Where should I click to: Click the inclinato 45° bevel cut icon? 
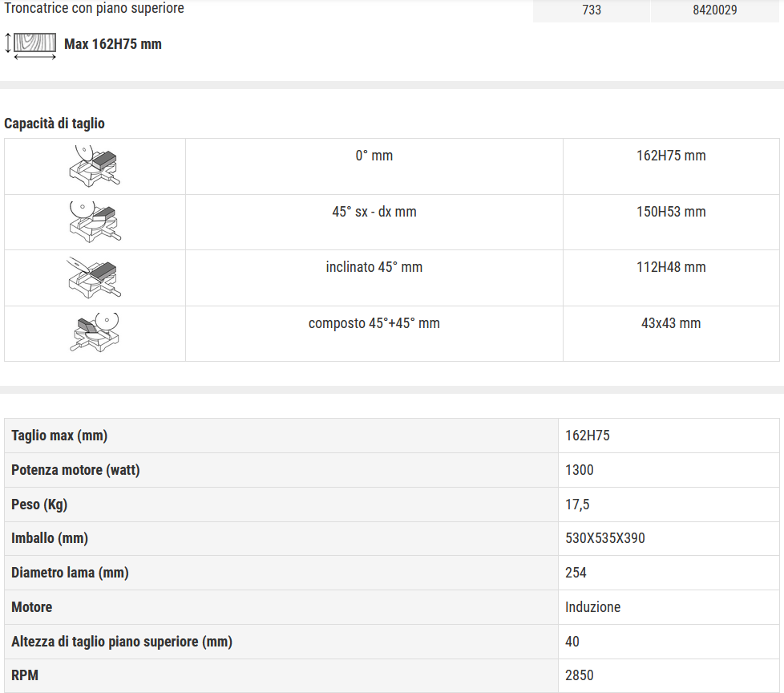(94, 278)
